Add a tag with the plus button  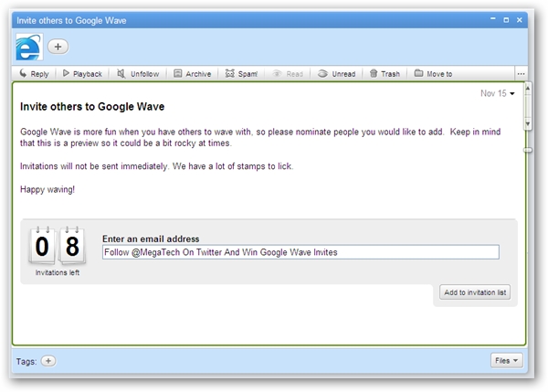[x=48, y=361]
